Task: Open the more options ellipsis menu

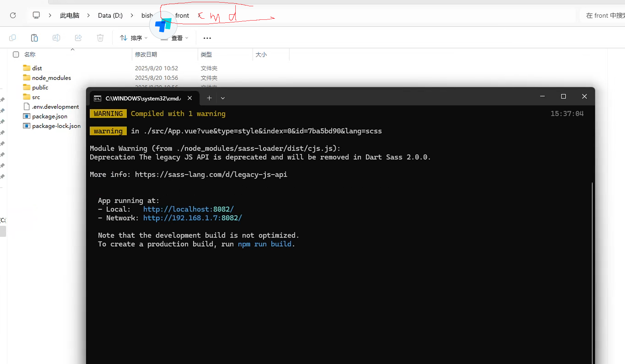Action: [207, 38]
